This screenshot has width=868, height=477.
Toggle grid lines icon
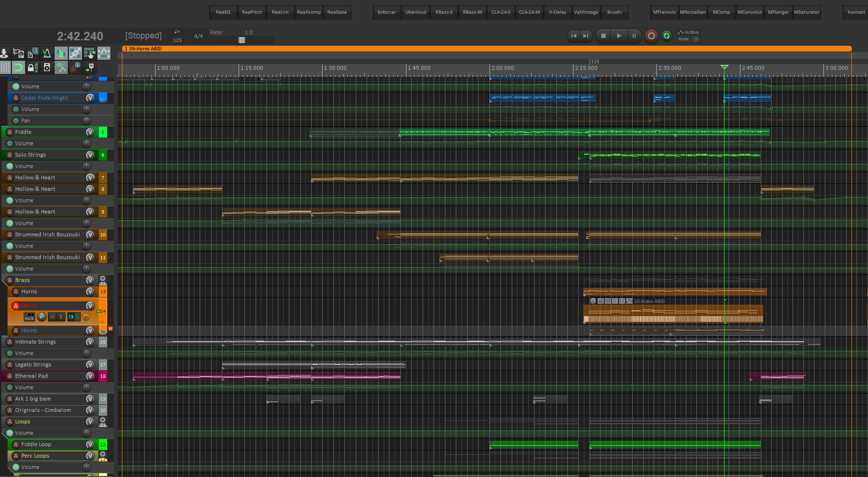[5, 67]
